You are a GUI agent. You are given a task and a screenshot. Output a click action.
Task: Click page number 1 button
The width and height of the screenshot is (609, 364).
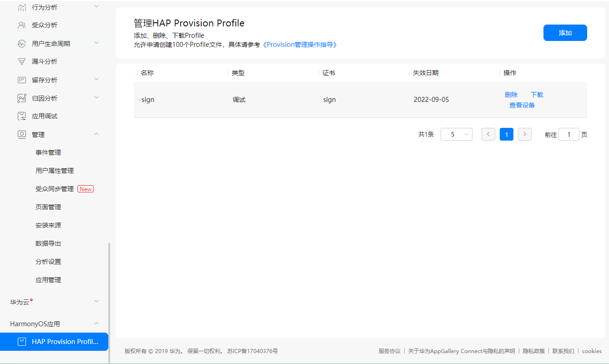coord(507,134)
